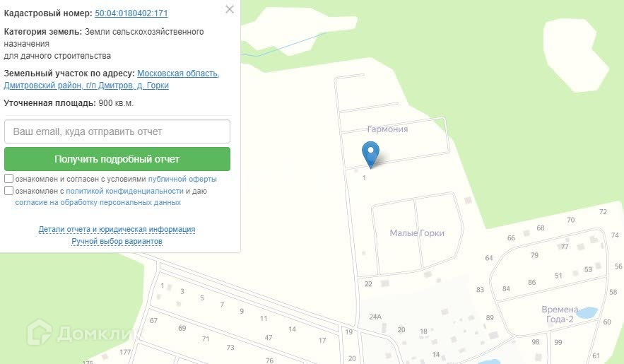Viewport: 624px width, 364px height.
Task: Open Детали отчета и юридическая информация
Action: [117, 230]
